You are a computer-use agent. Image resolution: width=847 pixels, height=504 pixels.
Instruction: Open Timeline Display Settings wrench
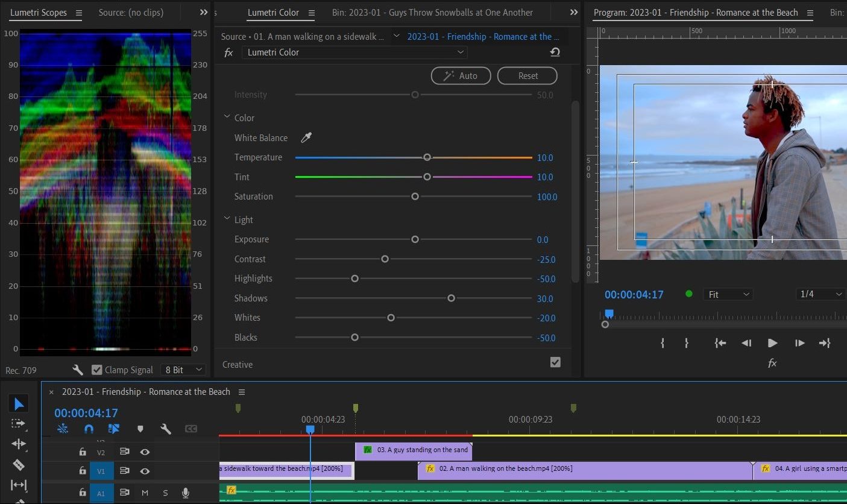(x=166, y=429)
